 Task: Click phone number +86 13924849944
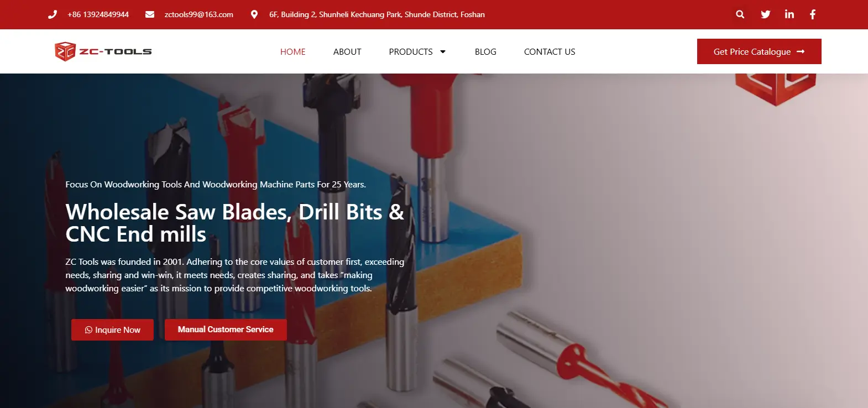98,14
